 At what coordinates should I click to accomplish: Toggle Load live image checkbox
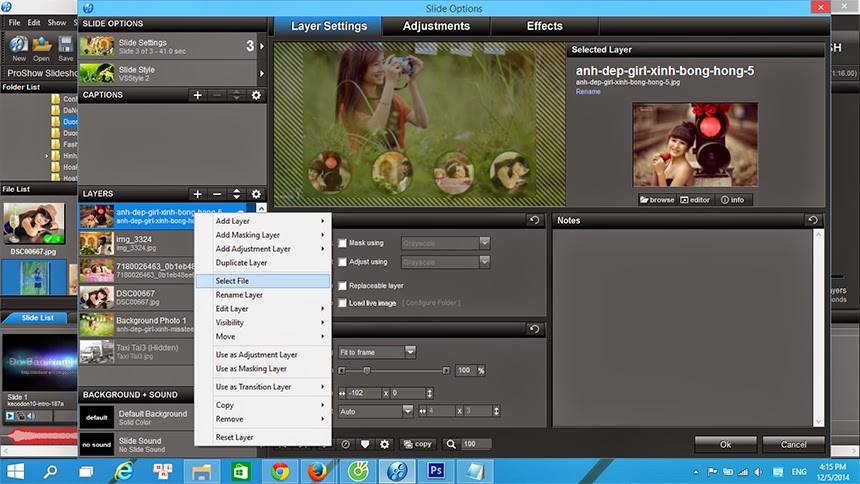point(342,303)
